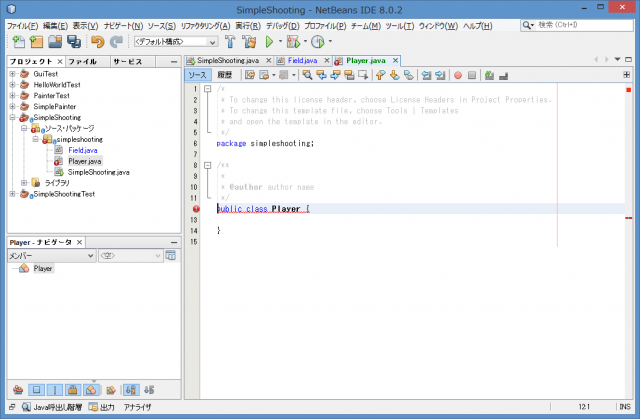The width and height of the screenshot is (640, 419).
Task: Click the New Project toolbar icon
Action: (x=37, y=42)
